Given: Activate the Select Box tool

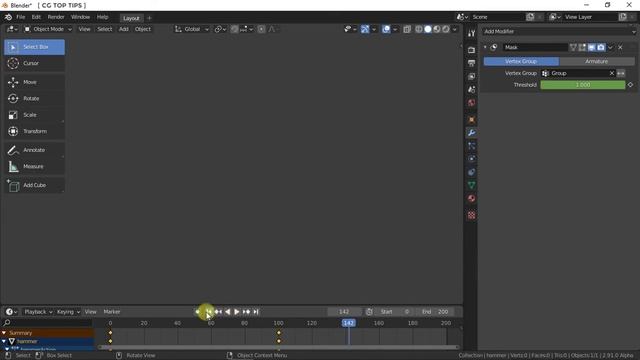Looking at the screenshot, I should 34,47.
